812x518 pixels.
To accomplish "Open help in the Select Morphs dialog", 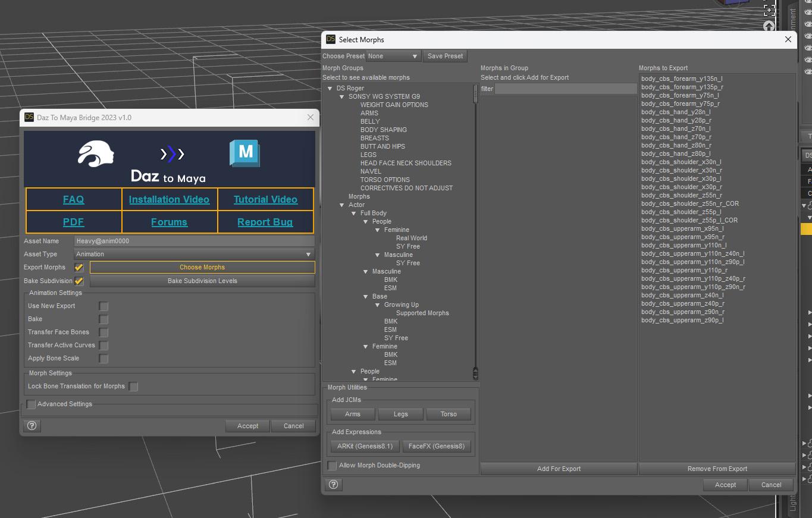I will (334, 485).
